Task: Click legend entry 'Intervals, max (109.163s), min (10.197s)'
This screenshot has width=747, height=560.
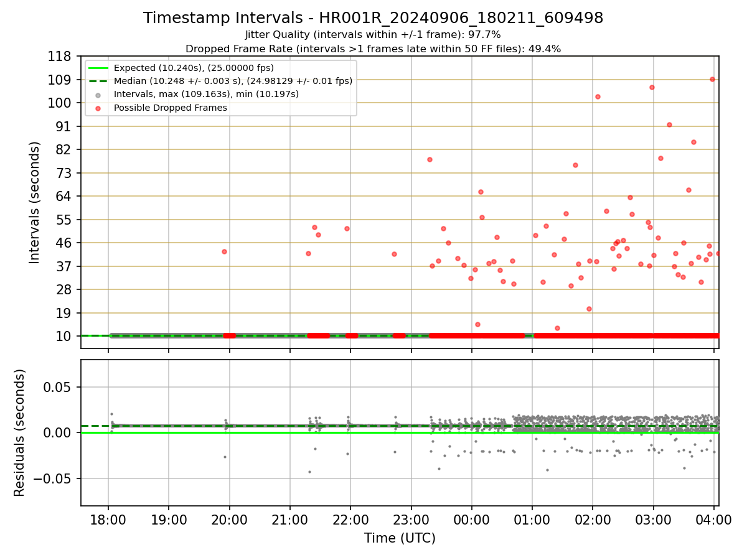Action: (206, 95)
